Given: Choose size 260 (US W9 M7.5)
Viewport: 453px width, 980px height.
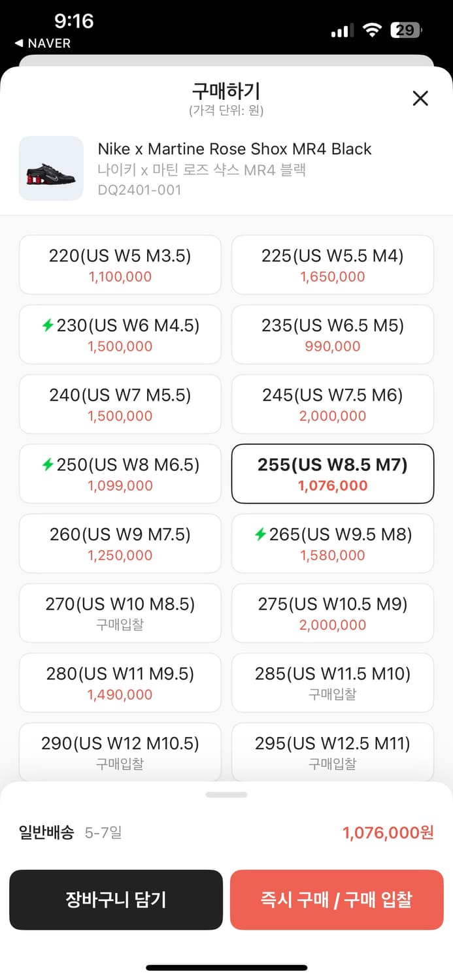Looking at the screenshot, I should [x=120, y=544].
